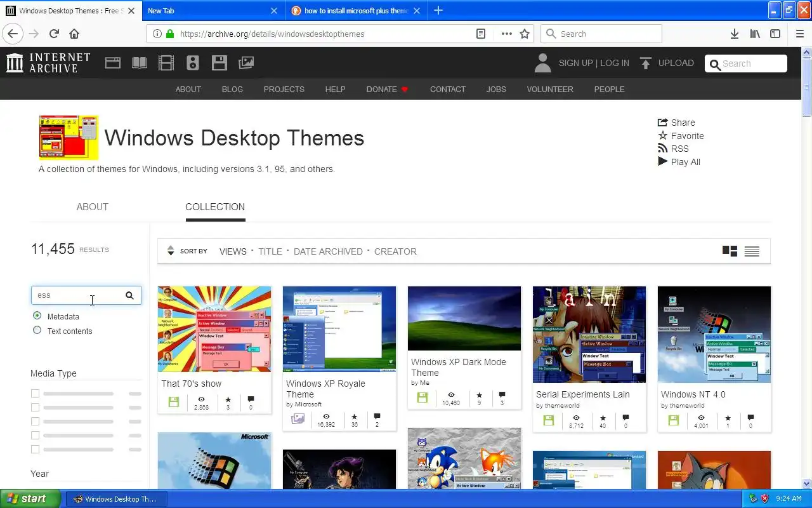
Task: Bookmark this page with star icon
Action: point(525,34)
